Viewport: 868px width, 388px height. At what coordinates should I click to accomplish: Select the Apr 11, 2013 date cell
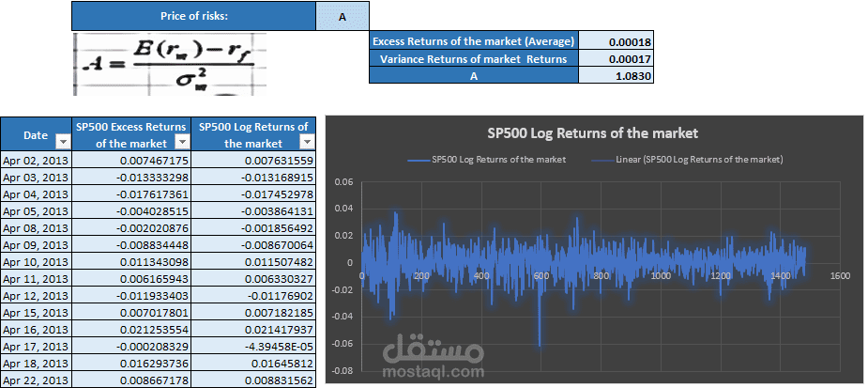point(36,279)
